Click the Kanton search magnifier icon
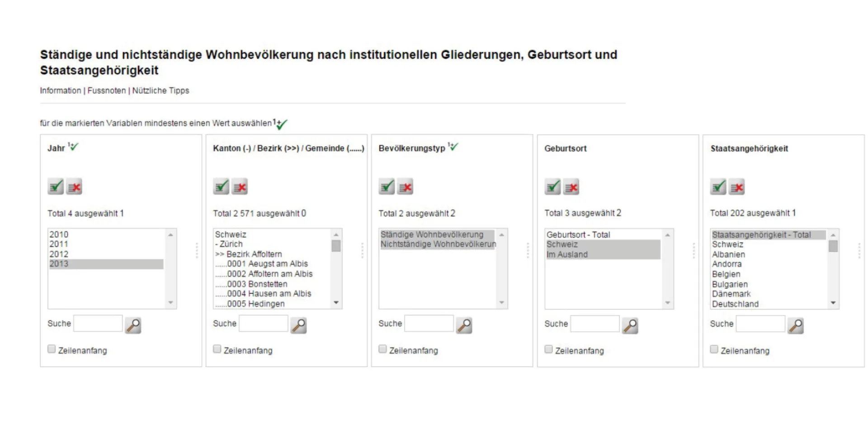The height and width of the screenshot is (425, 868). tap(299, 325)
